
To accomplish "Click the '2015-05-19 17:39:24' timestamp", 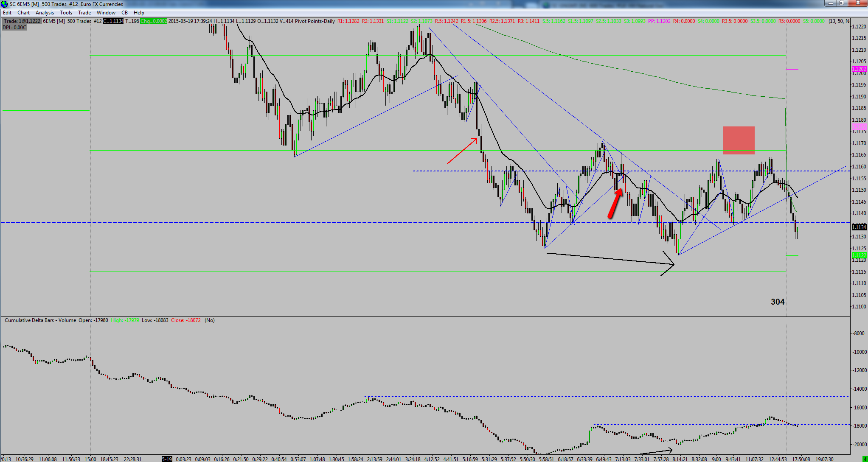I will pos(190,21).
